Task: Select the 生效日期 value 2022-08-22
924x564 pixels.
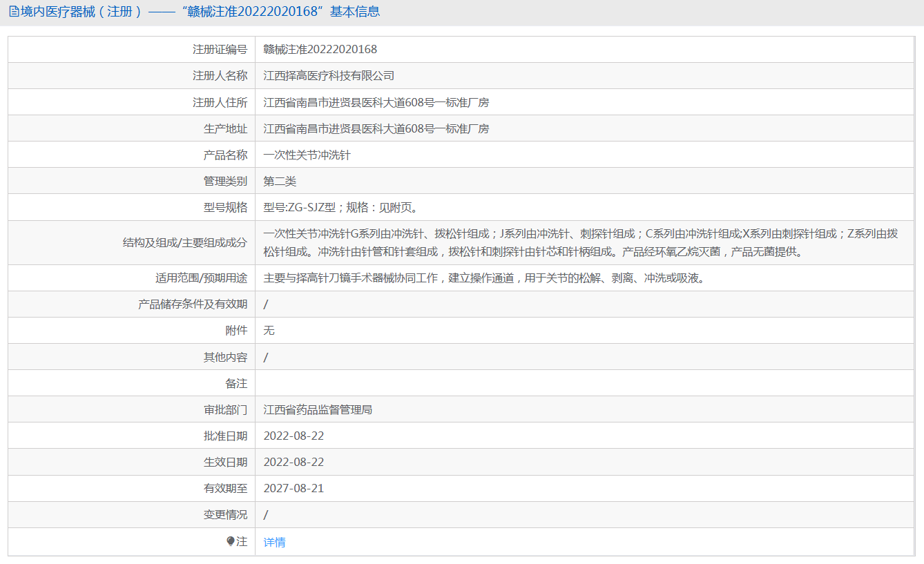Action: (293, 462)
